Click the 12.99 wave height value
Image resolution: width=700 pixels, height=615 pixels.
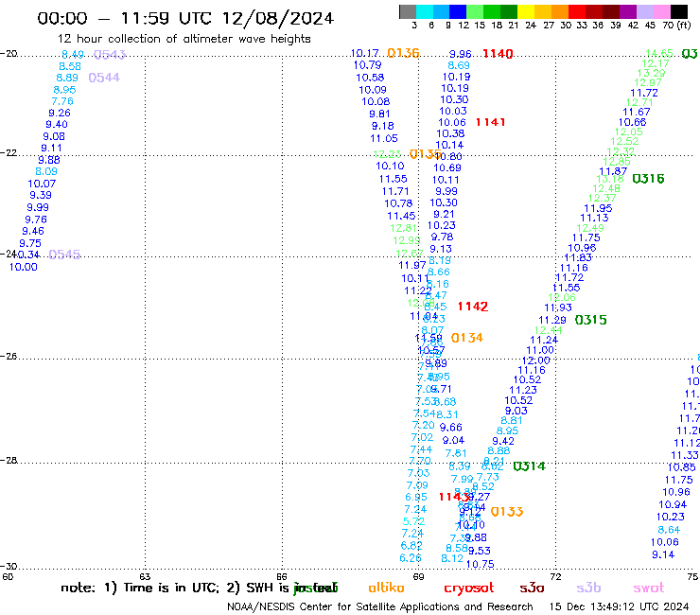(x=406, y=240)
